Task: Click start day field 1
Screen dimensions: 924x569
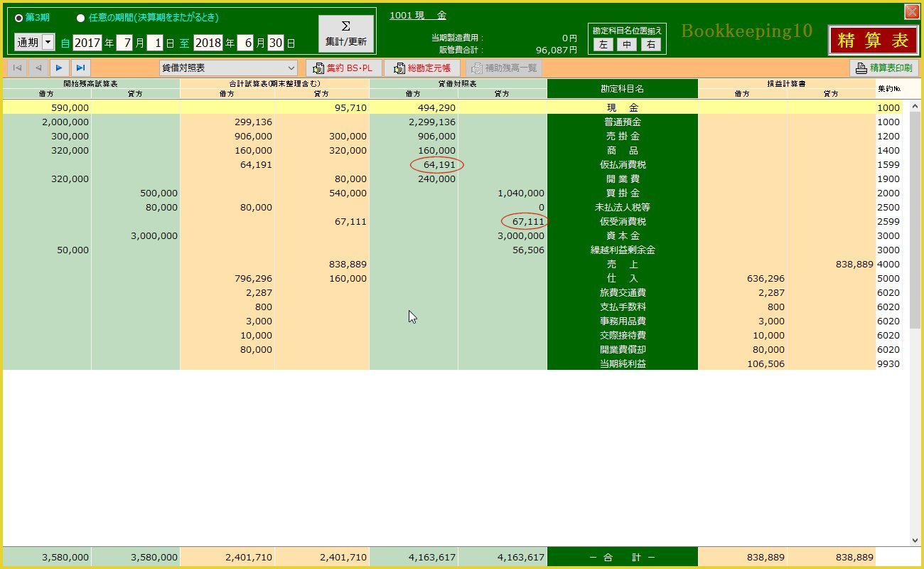Action: (155, 43)
